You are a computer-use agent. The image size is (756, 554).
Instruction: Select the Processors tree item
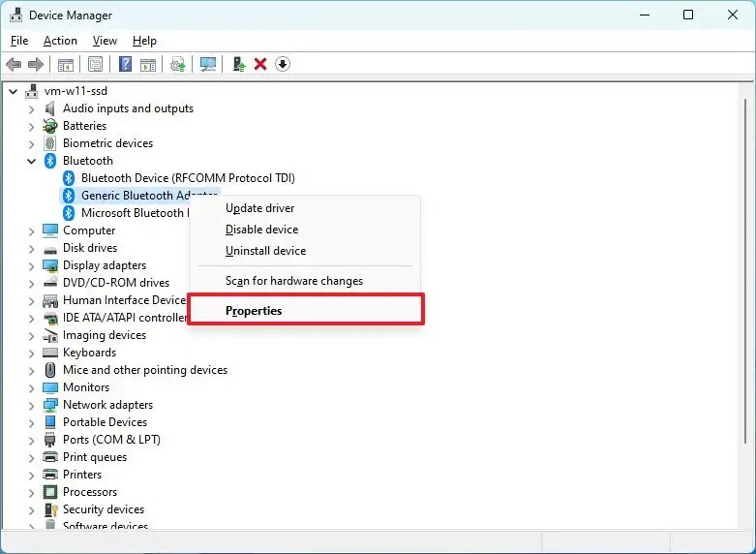(90, 492)
